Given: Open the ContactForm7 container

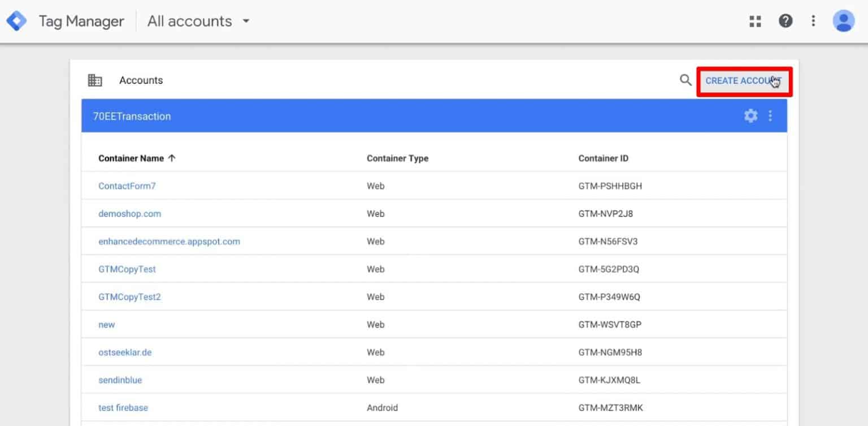Looking at the screenshot, I should coord(127,186).
